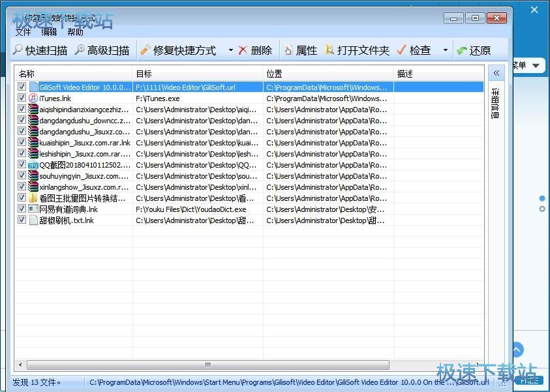Expand the 详细信息 side panel chevron
This screenshot has height=392, width=550.
[x=496, y=73]
